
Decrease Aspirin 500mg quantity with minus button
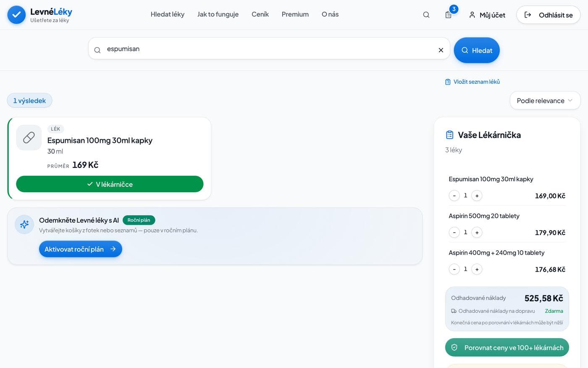click(454, 232)
